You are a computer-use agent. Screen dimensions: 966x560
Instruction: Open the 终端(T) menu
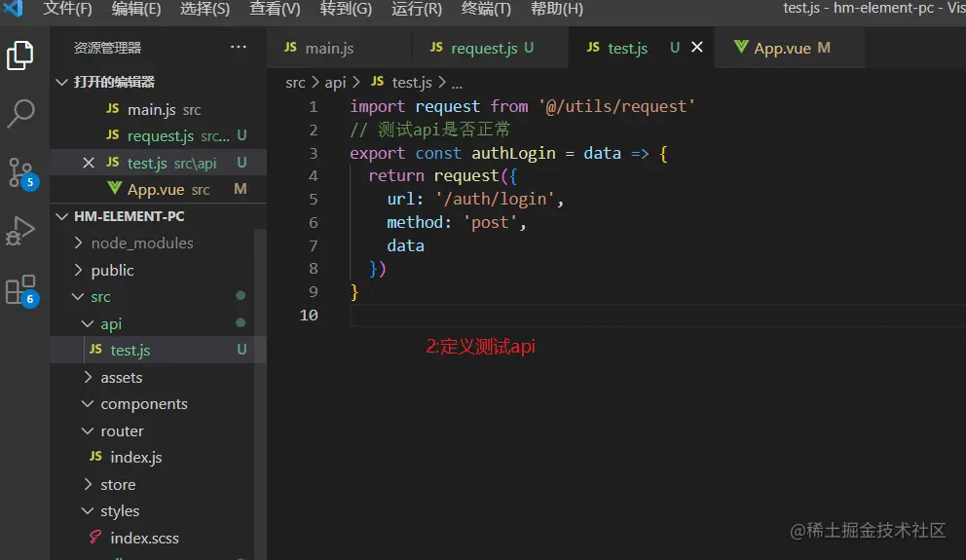coord(486,9)
